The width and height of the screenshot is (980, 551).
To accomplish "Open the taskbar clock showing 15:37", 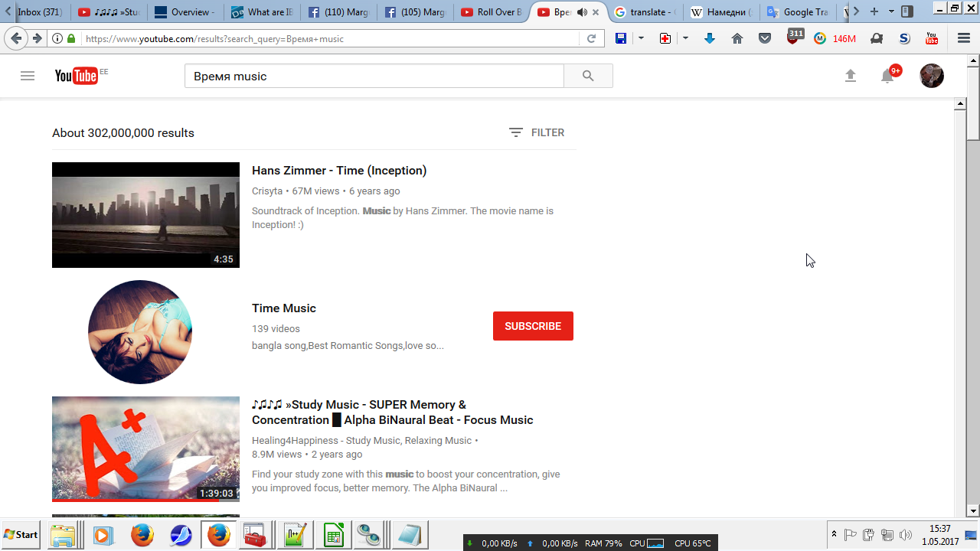I will (940, 534).
